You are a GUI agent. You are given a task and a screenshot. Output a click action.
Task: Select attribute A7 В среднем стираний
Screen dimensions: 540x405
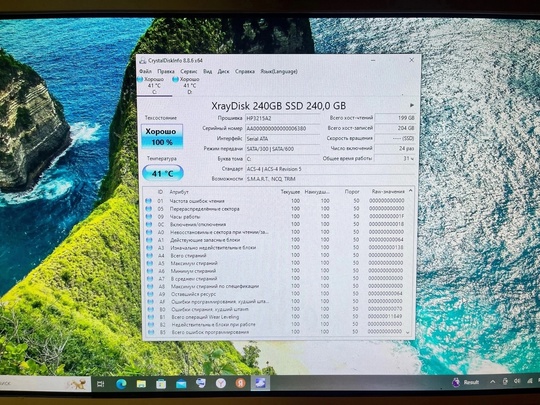tap(276, 279)
